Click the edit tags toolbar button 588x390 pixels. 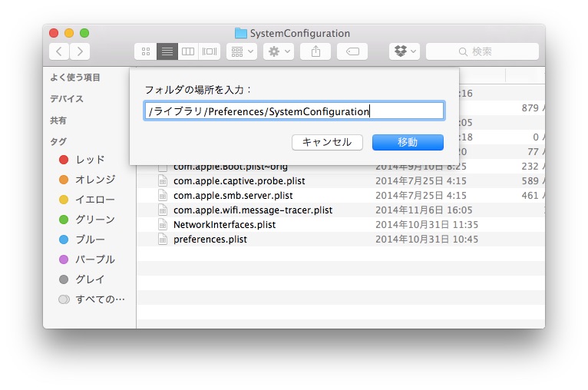point(352,51)
